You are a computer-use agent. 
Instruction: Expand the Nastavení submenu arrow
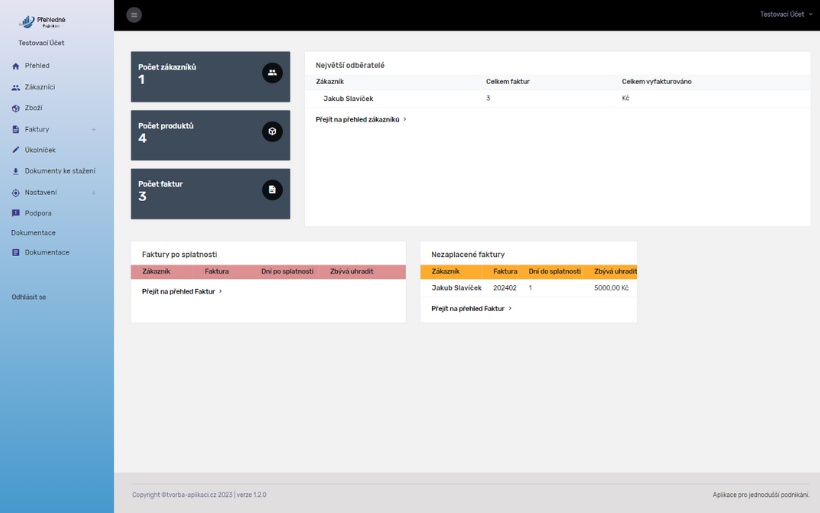tap(94, 192)
